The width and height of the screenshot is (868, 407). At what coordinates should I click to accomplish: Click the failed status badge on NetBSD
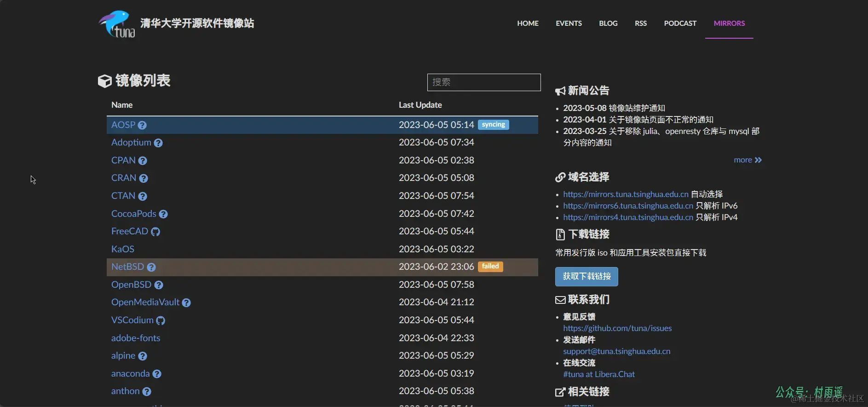tap(490, 267)
